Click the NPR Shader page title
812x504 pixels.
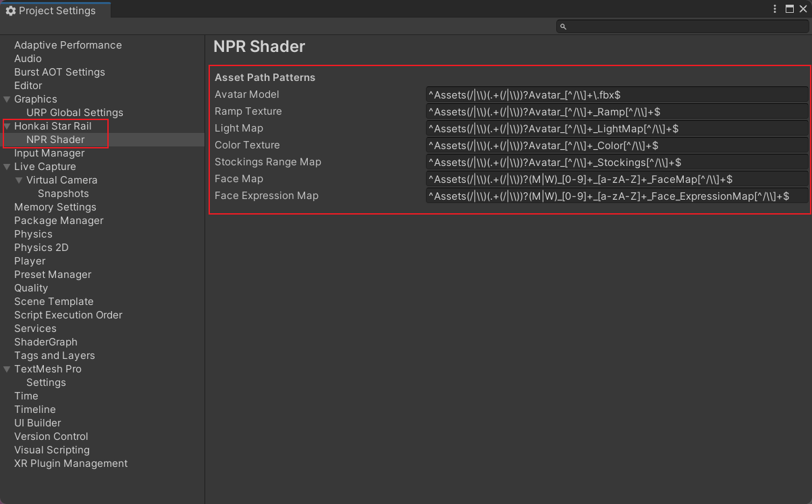click(259, 47)
